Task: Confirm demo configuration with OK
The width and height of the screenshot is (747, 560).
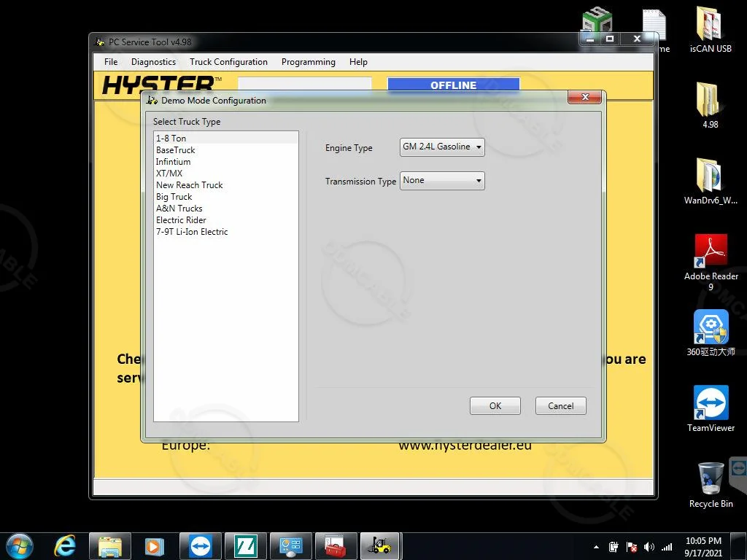Action: point(495,405)
